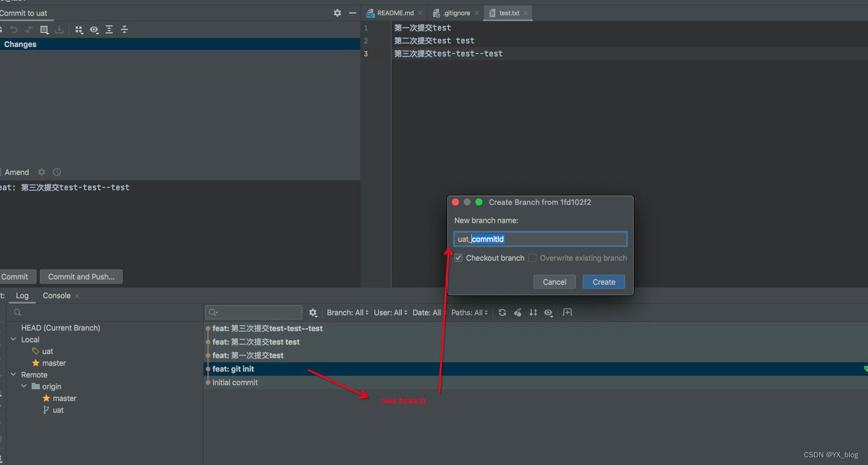The image size is (868, 465).
Task: Switch to the Console tab
Action: [56, 295]
